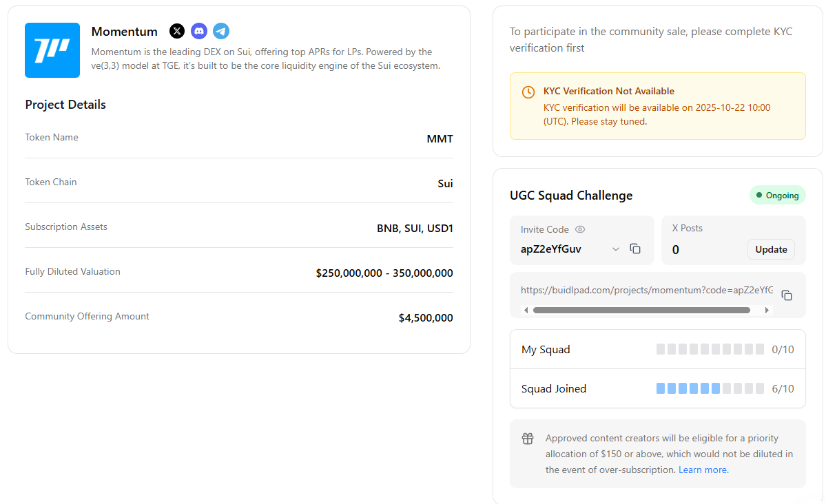Click the X Posts count 0
The height and width of the screenshot is (504, 826).
coord(676,250)
